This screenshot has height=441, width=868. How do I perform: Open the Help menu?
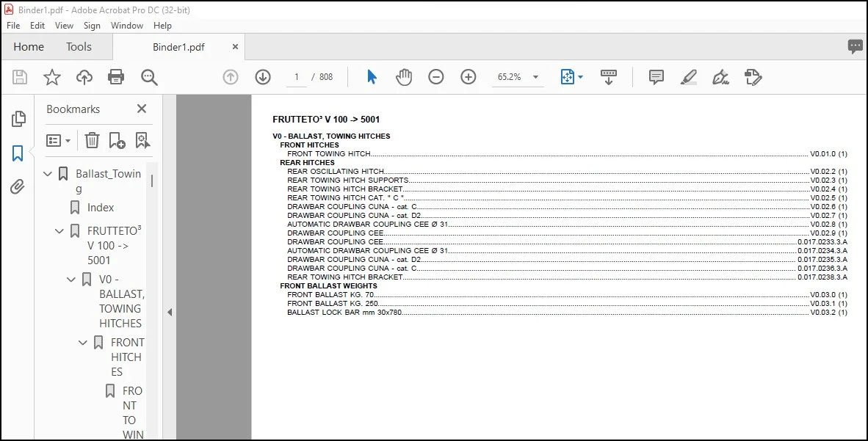(x=162, y=26)
